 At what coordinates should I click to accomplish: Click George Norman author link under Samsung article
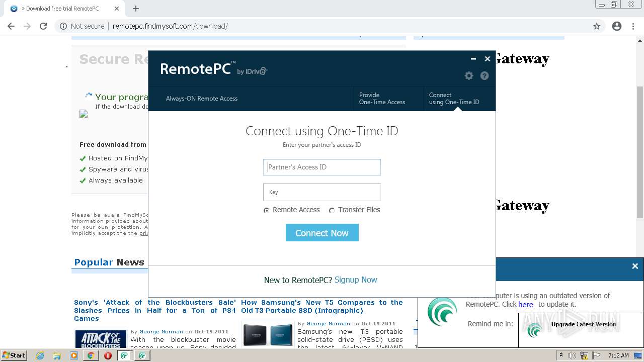click(328, 324)
